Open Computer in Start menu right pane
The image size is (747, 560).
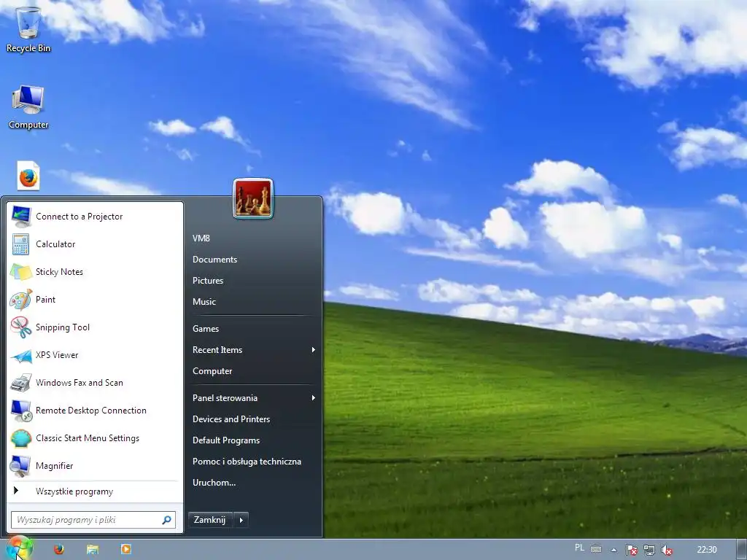[212, 371]
